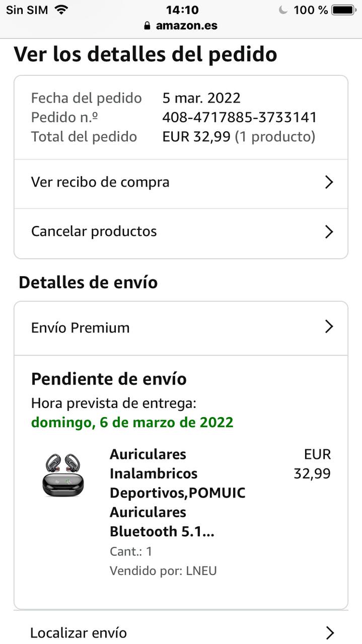This screenshot has height=644, width=362.
Task: Tap chevron beside Localizar envío
Action: (x=330, y=633)
